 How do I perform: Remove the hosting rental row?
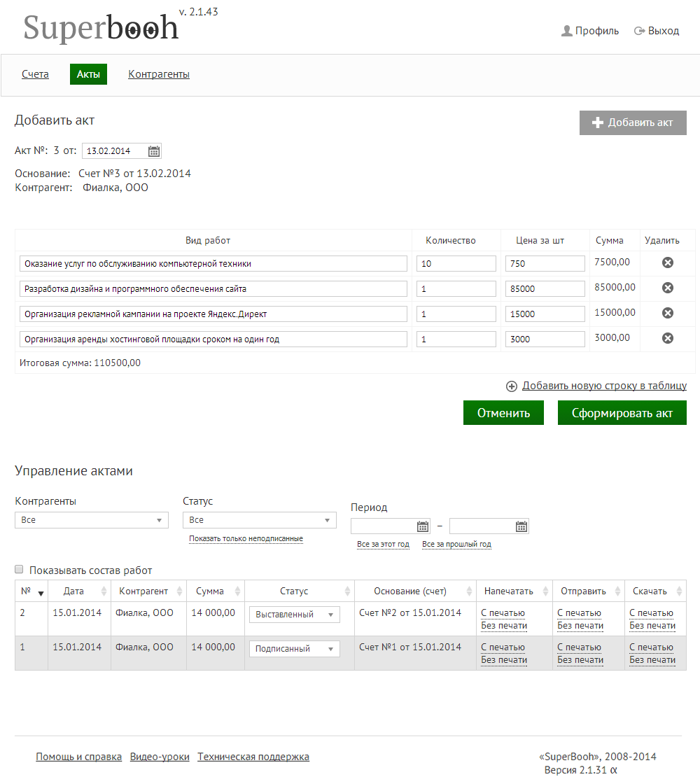click(x=668, y=338)
